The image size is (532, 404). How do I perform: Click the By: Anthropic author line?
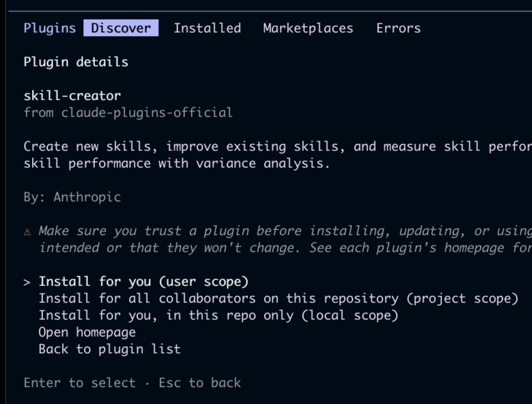(72, 197)
